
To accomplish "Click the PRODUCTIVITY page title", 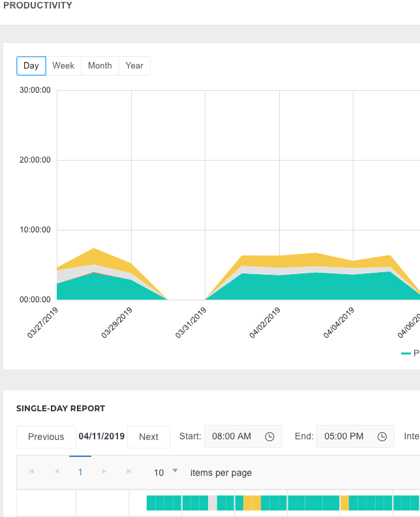I will click(x=38, y=6).
